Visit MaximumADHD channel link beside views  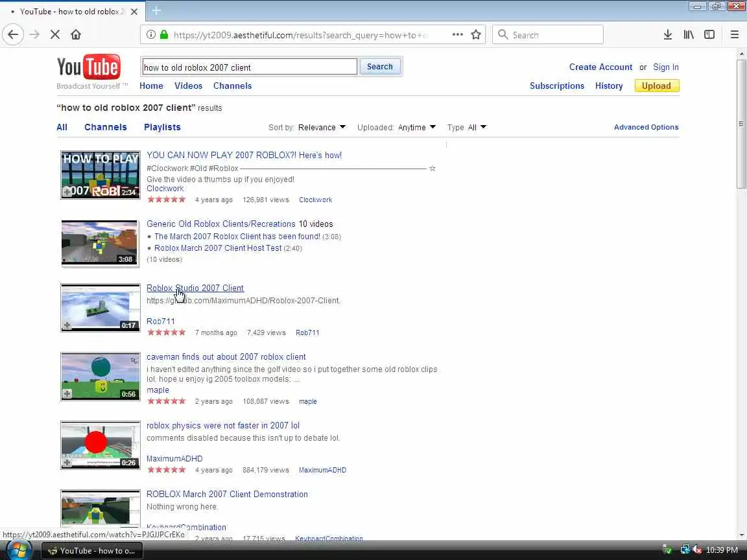click(x=322, y=470)
